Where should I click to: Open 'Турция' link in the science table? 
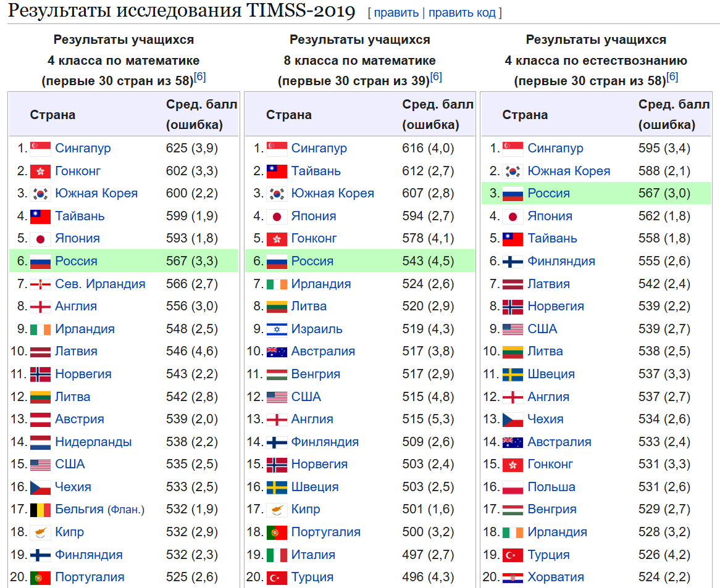coord(549,555)
